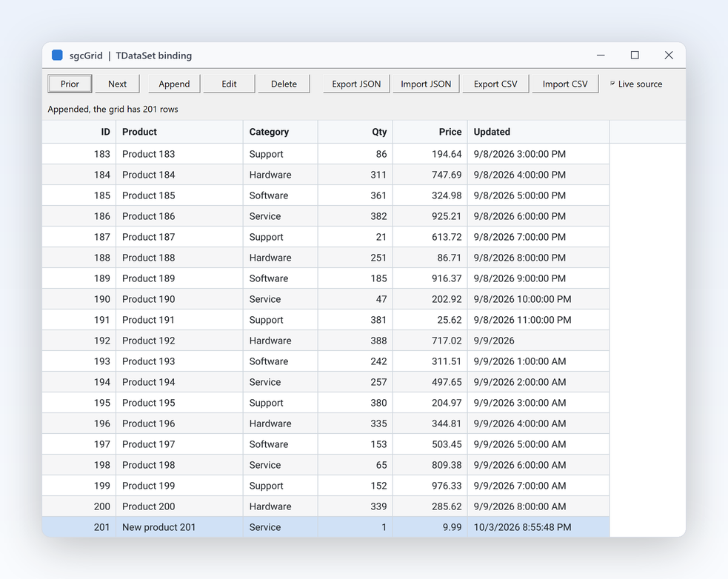This screenshot has width=728, height=579.
Task: Go to the Next record
Action: tap(118, 84)
